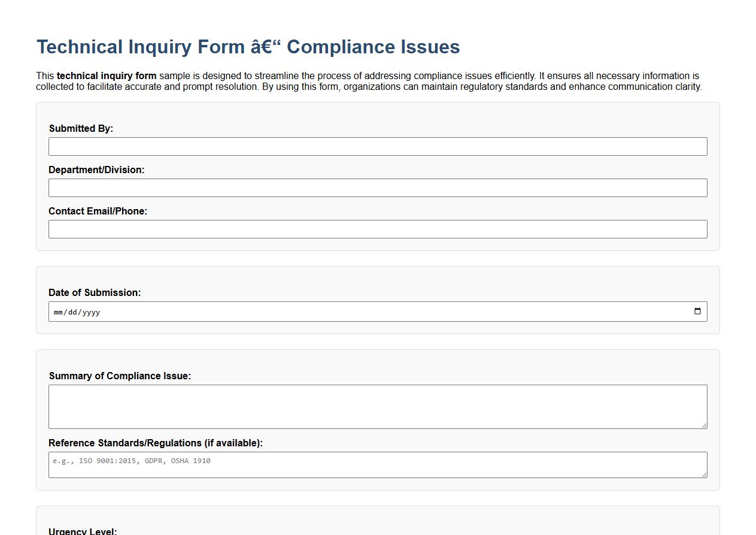Image resolution: width=756 pixels, height=535 pixels.
Task: Click the resize handle of Summary textarea
Action: [705, 427]
